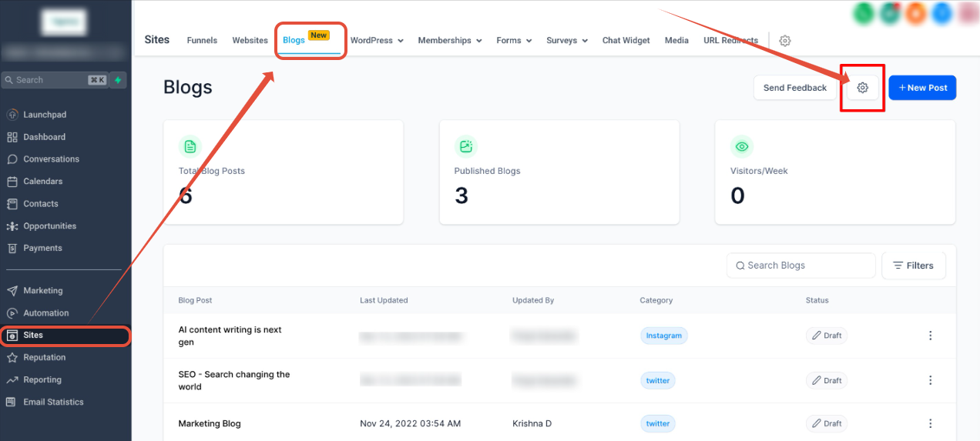
Task: Expand the Forms dropdown
Action: point(514,41)
